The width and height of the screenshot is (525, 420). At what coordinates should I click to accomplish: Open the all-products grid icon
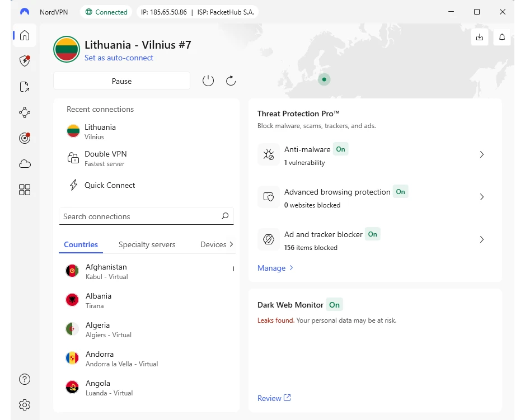(24, 190)
